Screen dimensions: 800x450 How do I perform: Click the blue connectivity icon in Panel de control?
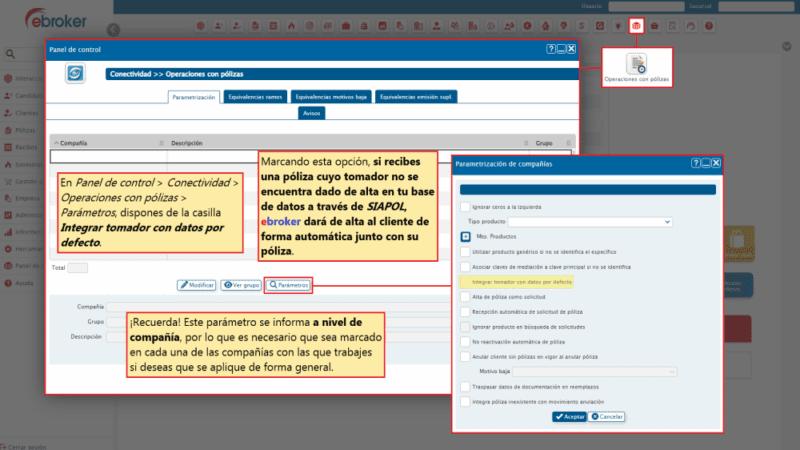coord(75,73)
